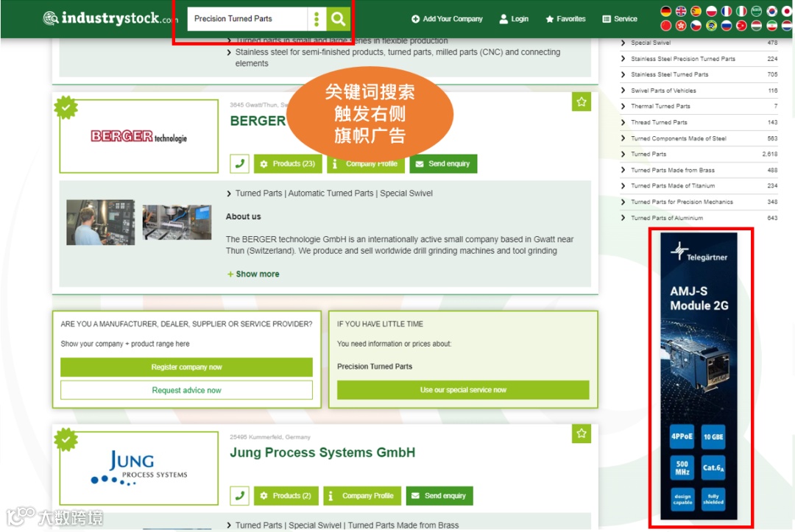Click the phone icon for Jung Process Systems
The height and width of the screenshot is (532, 795).
coord(239,495)
